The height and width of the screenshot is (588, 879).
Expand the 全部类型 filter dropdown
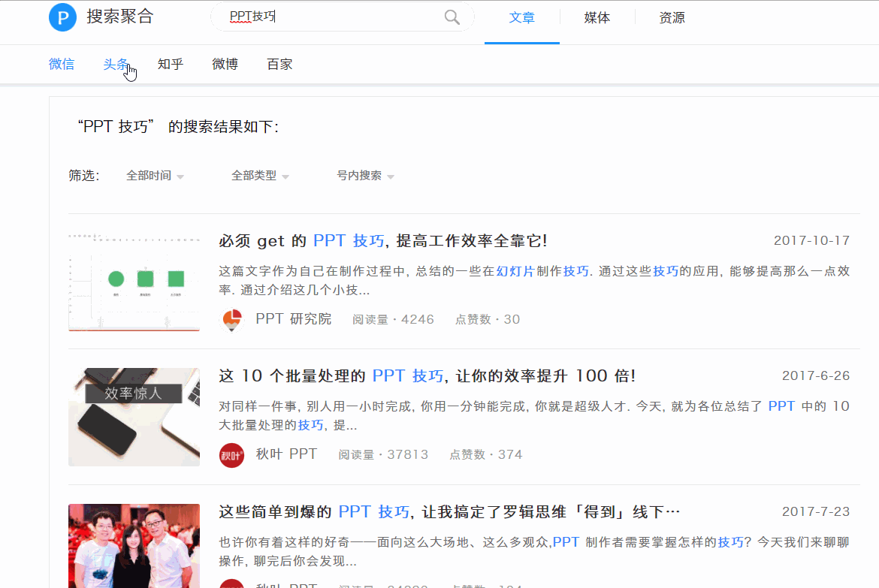coord(260,176)
